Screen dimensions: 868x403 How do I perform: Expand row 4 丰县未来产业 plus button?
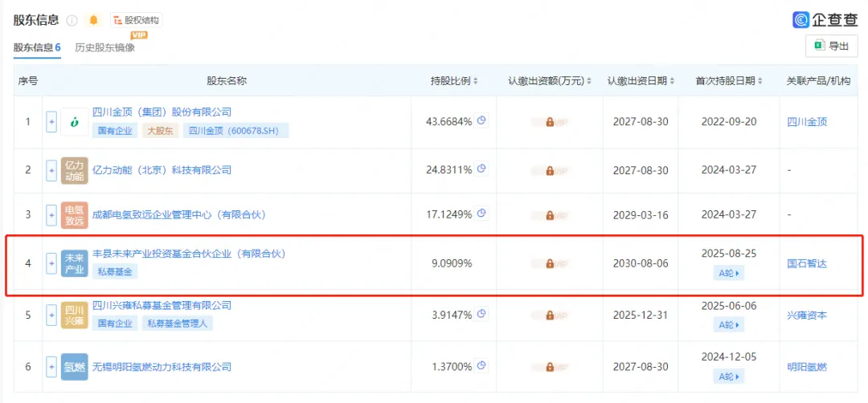[51, 263]
